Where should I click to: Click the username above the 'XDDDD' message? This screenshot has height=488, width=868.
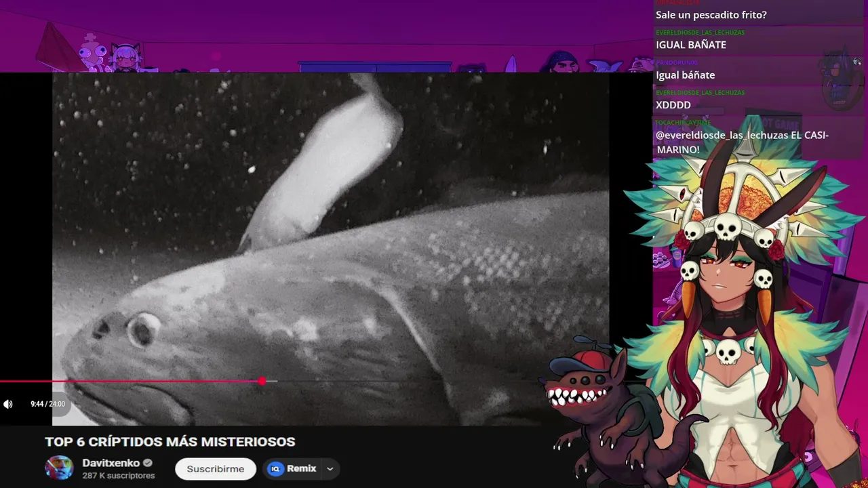tap(700, 92)
